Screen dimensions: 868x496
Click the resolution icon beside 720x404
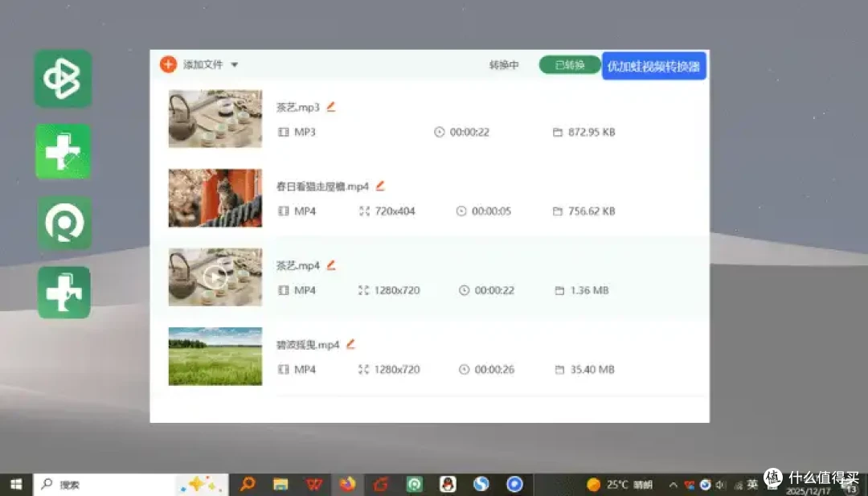[x=364, y=211]
